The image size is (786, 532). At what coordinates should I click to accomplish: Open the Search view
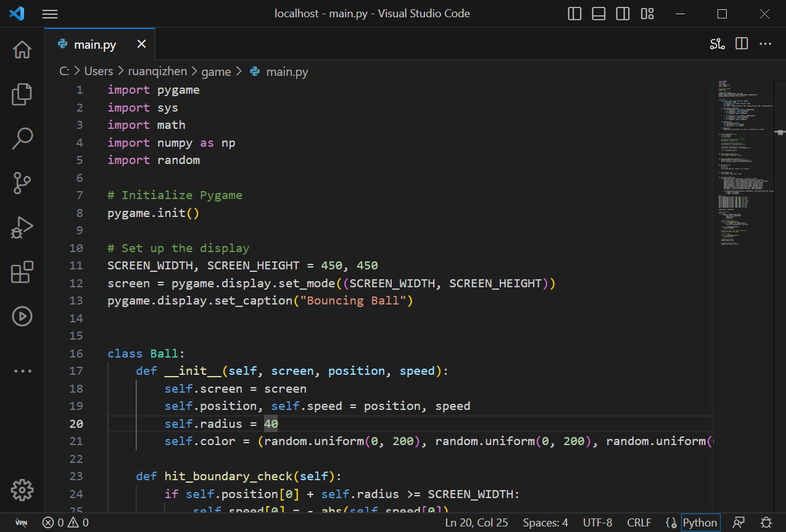22,139
